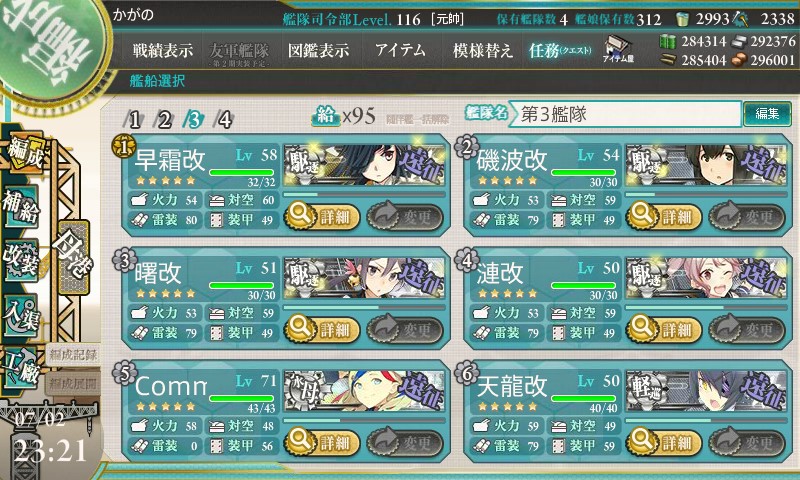800x480 pixels.
Task: Open the 入渠 docking side menu
Action: tap(21, 316)
